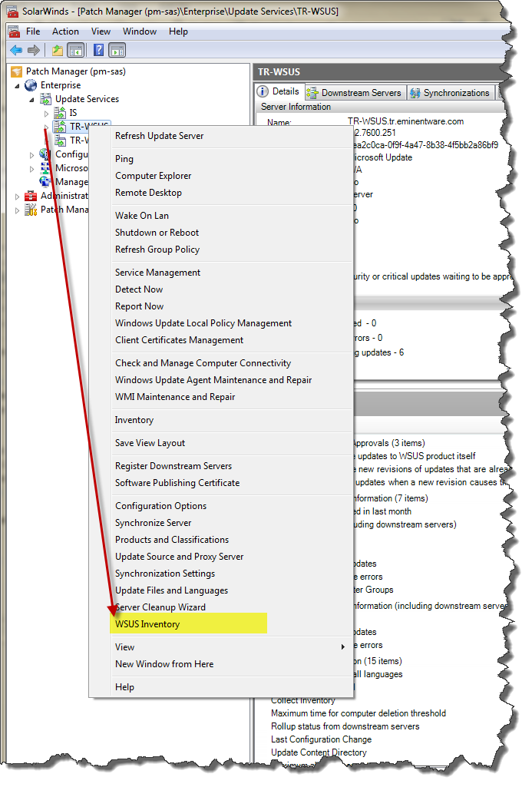Switch to the Synchronizations tab
This screenshot has width=532, height=787.
(450, 93)
